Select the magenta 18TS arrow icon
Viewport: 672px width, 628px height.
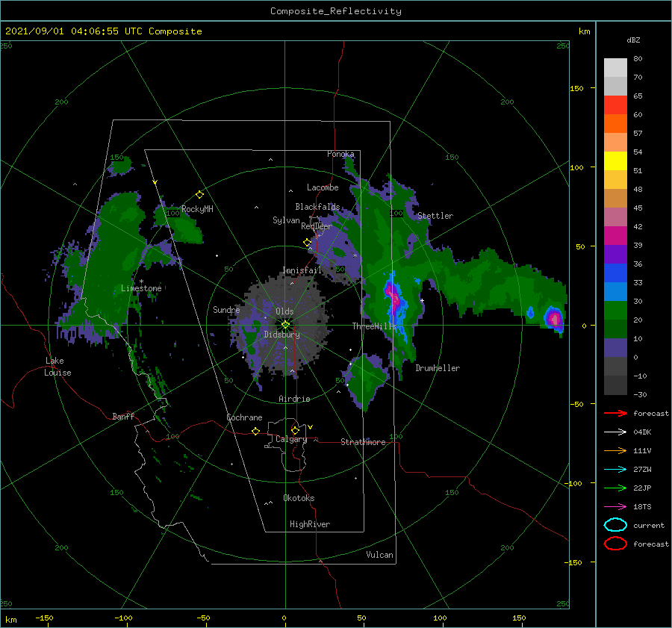pyautogui.click(x=615, y=507)
